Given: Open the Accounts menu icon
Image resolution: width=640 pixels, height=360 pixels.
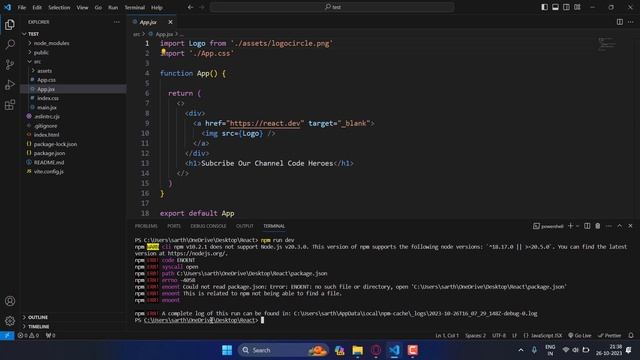Looking at the screenshot, I should pyautogui.click(x=10, y=301).
